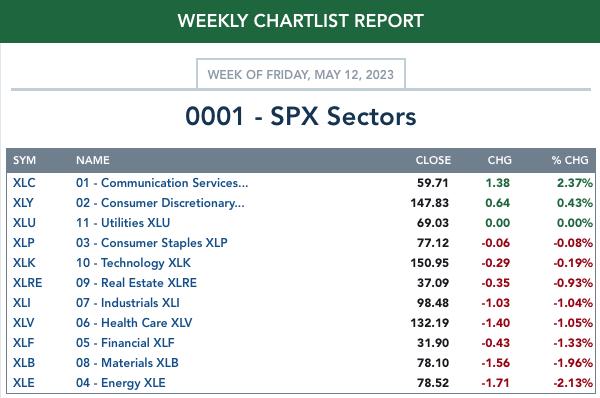
Task: Click the % CHG column header
Action: point(570,160)
